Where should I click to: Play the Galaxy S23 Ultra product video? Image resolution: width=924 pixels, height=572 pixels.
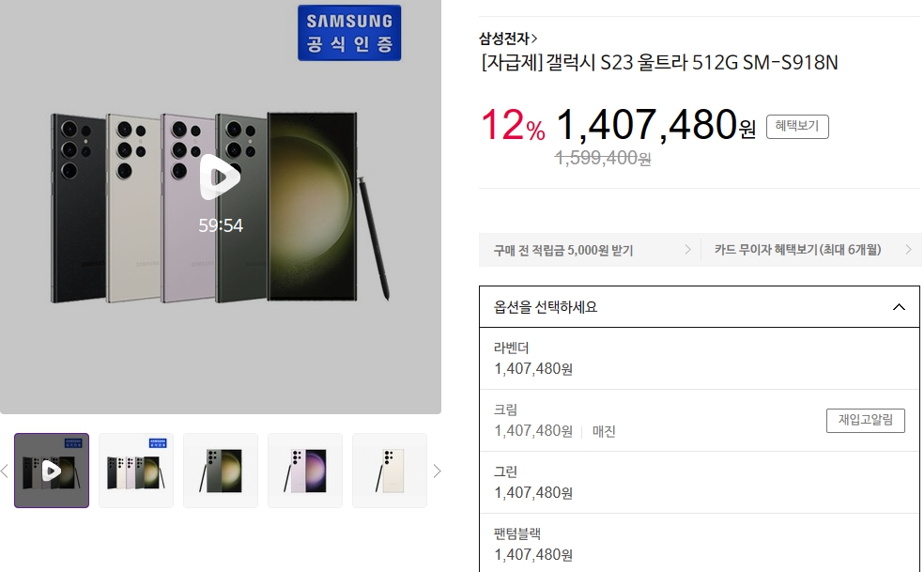tap(220, 177)
